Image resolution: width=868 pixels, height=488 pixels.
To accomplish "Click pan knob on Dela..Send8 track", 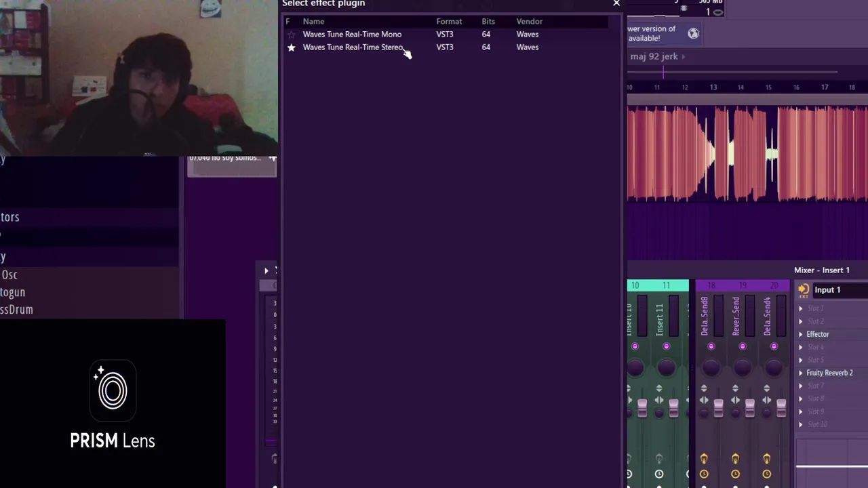I will pos(711,367).
